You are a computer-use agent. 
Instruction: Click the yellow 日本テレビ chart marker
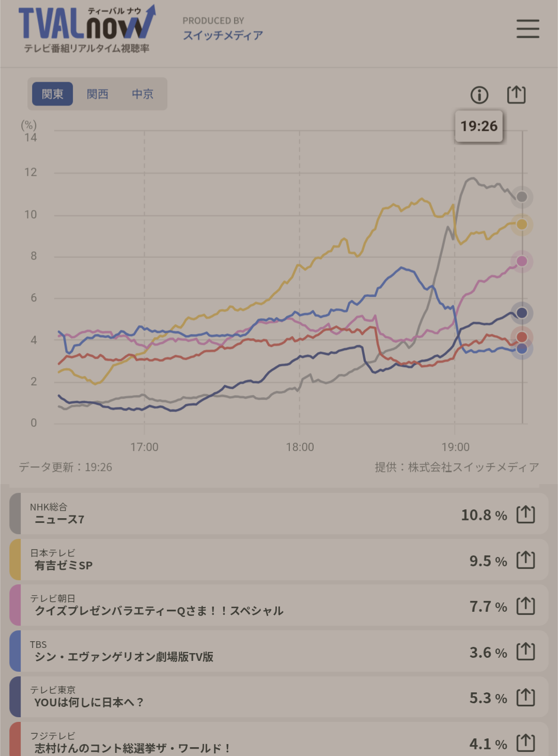[522, 224]
